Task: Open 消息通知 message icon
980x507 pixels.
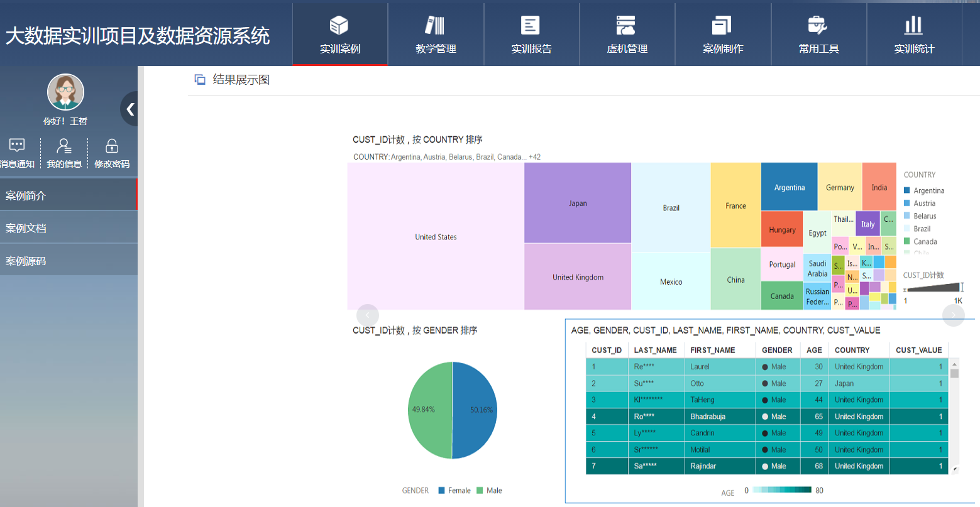Action: (x=17, y=146)
